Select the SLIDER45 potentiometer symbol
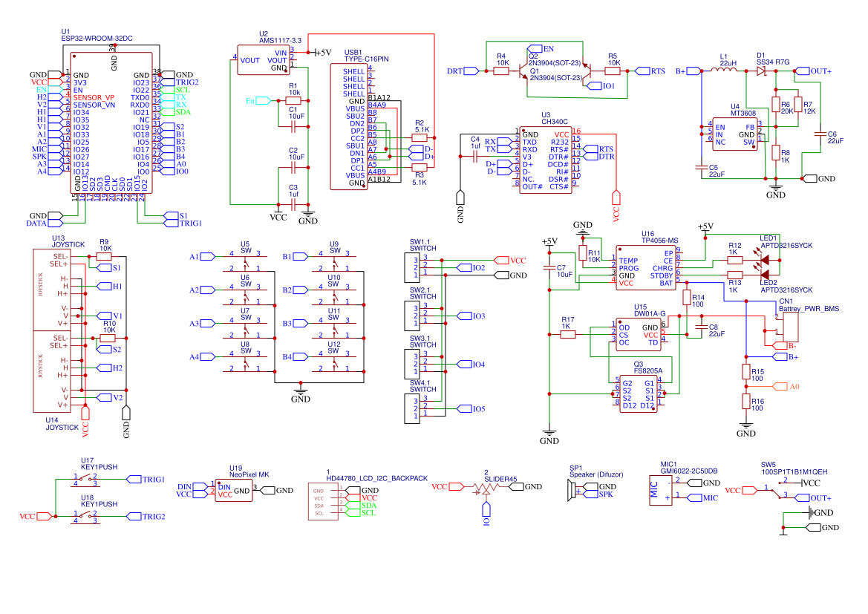This screenshot has height=614, width=868. pos(486,487)
